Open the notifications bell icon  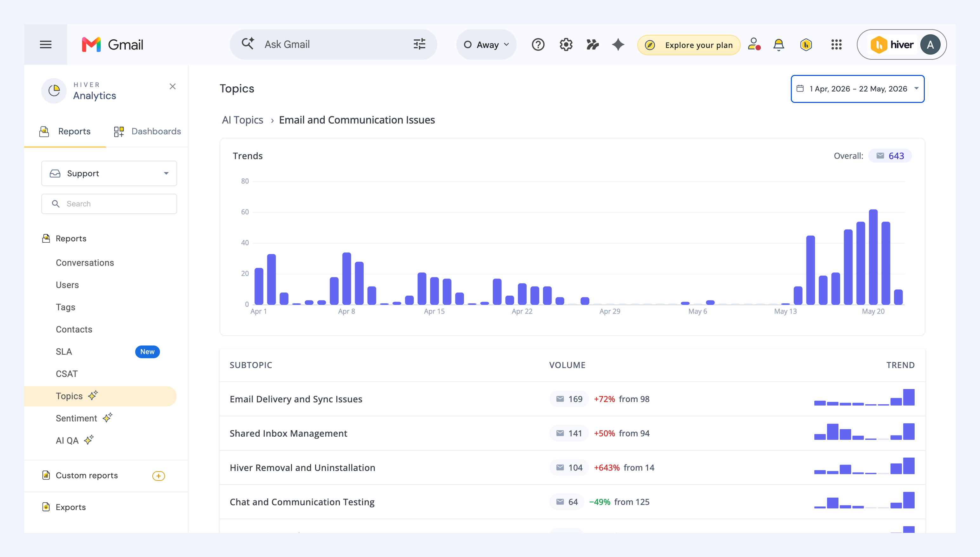click(x=778, y=45)
